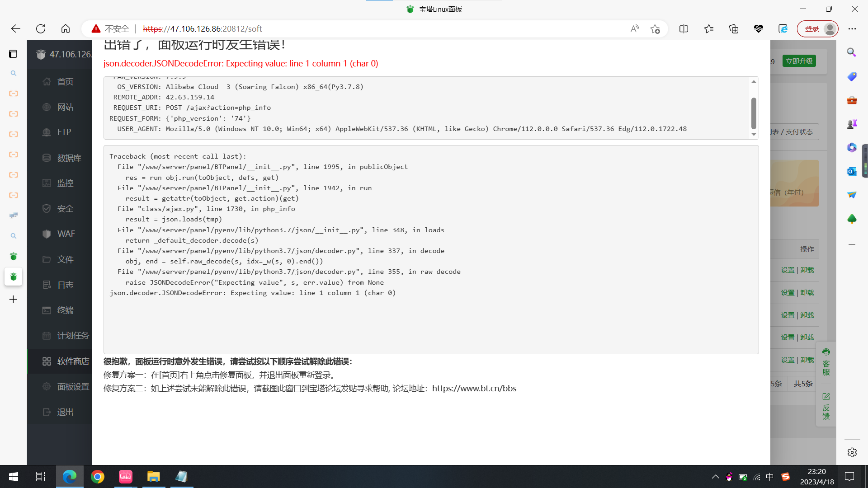
Task: Show hidden system tray icons
Action: 715,477
